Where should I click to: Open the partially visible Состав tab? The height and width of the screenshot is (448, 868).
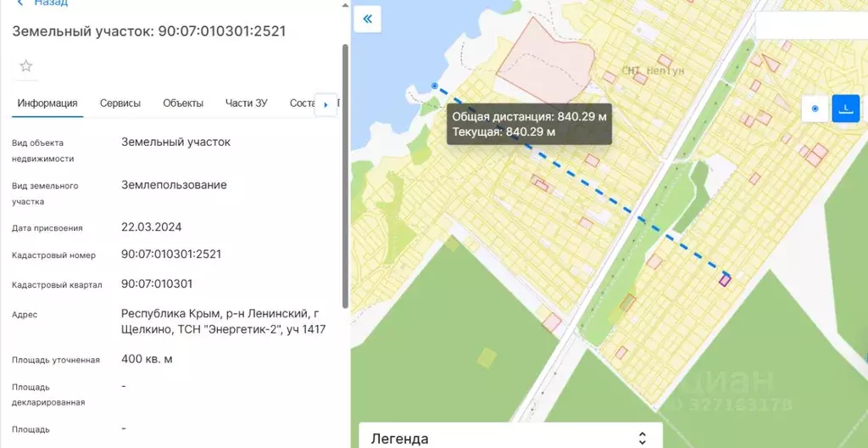pos(303,104)
